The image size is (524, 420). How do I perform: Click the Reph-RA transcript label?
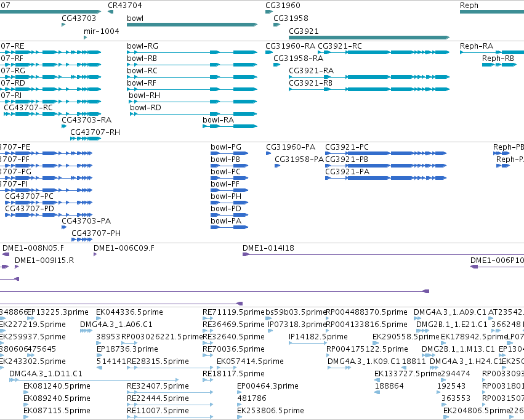pyautogui.click(x=477, y=46)
